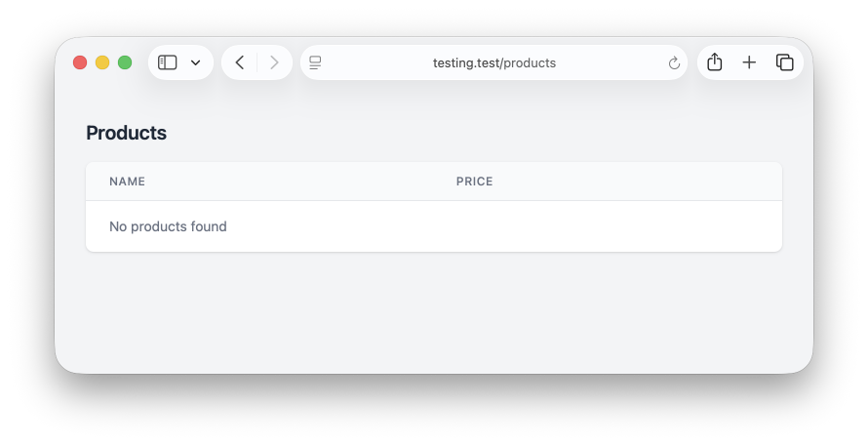Screen dimensions: 868x446
Task: Expand the sidebar chevron dropdown
Action: (x=195, y=62)
